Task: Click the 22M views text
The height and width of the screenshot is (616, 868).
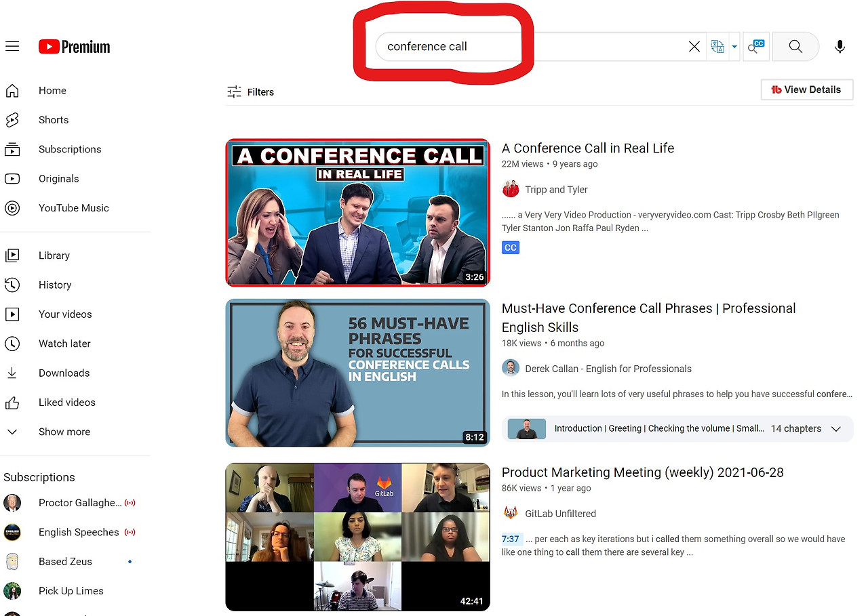Action: (x=523, y=164)
